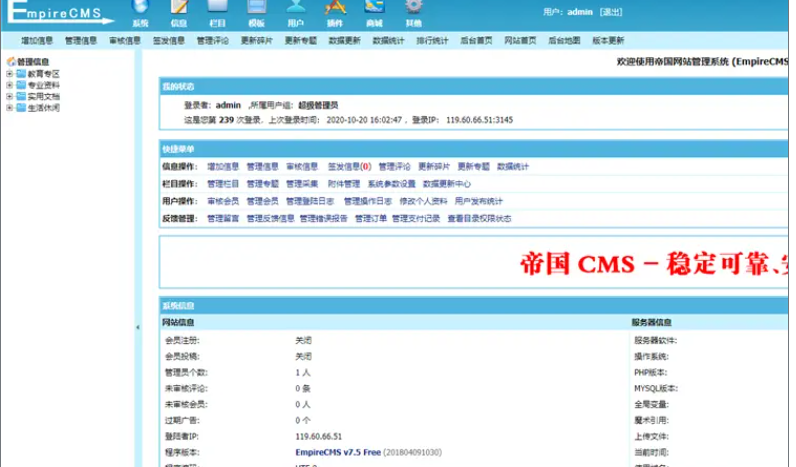Viewport: 796px width, 467px height.
Task: Click 管理评论 link in the quick menu
Action: click(394, 166)
